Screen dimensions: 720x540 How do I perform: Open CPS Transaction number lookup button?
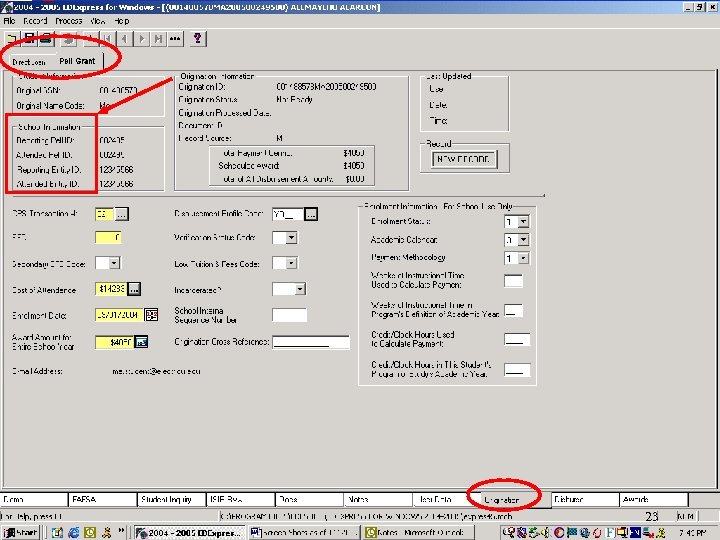(122, 214)
